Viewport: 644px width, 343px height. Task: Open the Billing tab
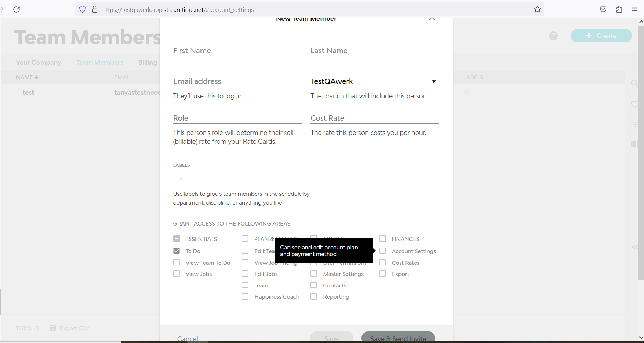(148, 62)
